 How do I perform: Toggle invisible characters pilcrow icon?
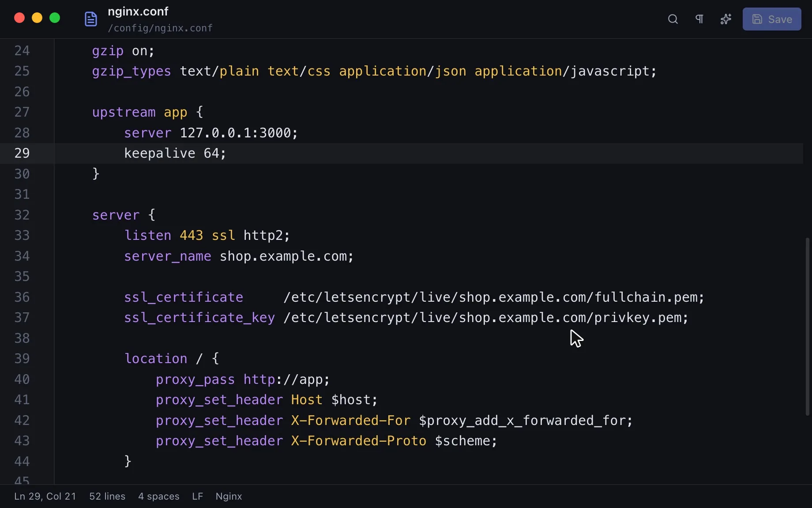pos(699,19)
